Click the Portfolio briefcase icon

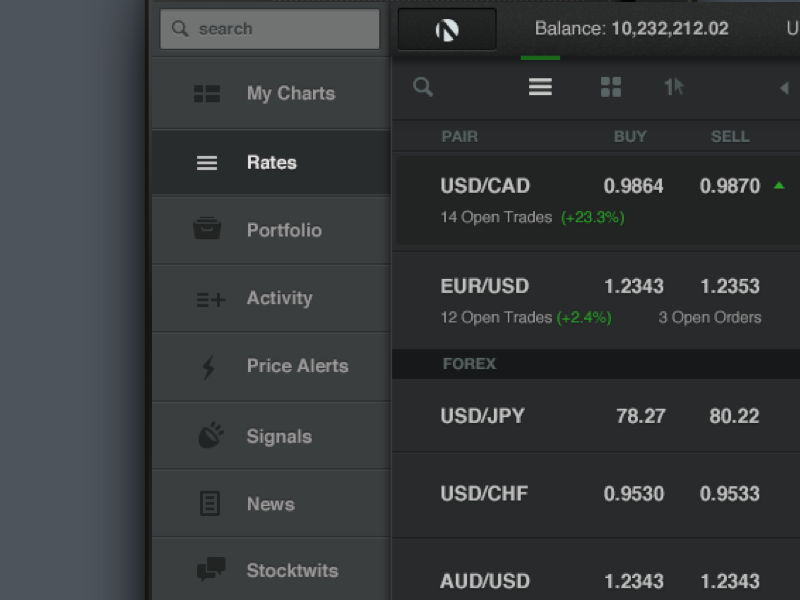(x=207, y=229)
